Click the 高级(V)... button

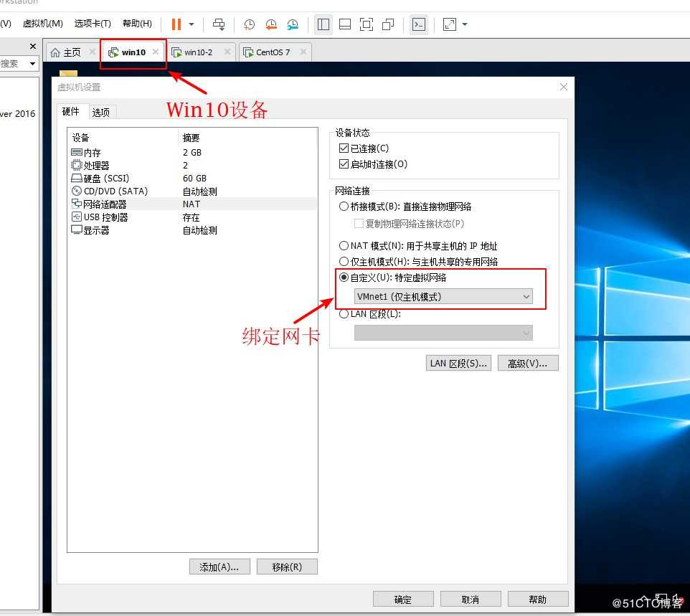tap(528, 364)
